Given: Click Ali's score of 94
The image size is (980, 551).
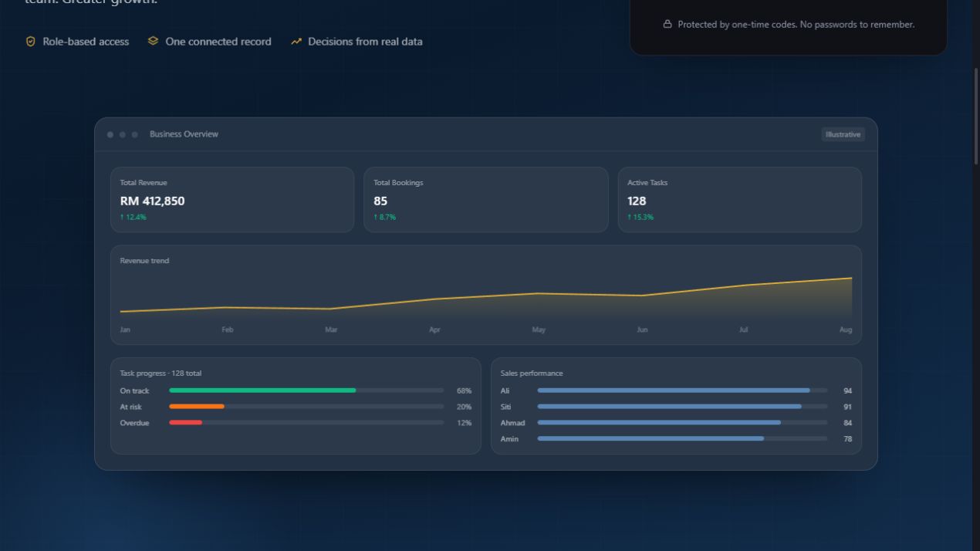Looking at the screenshot, I should [848, 390].
